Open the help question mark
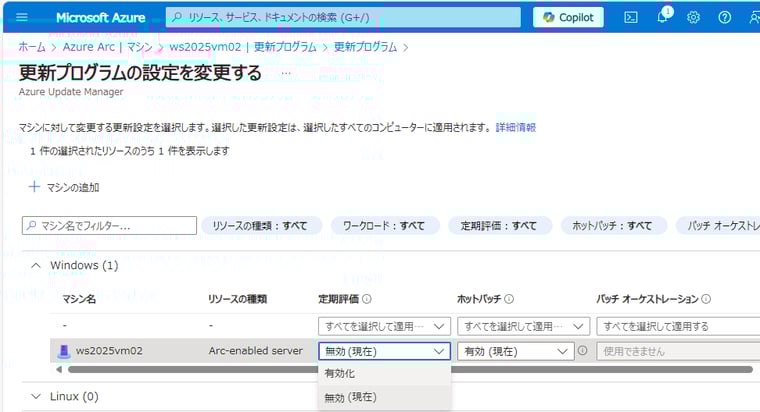This screenshot has height=412, width=760. pos(725,17)
